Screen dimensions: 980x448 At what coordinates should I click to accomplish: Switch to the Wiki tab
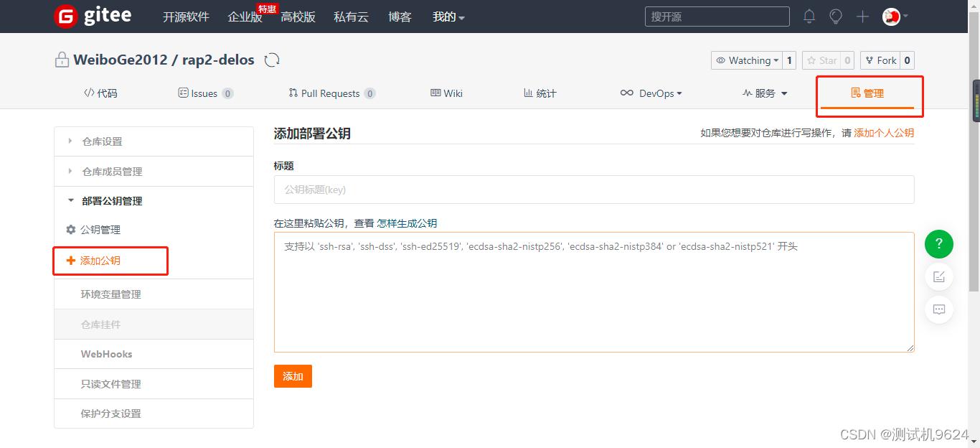(446, 93)
